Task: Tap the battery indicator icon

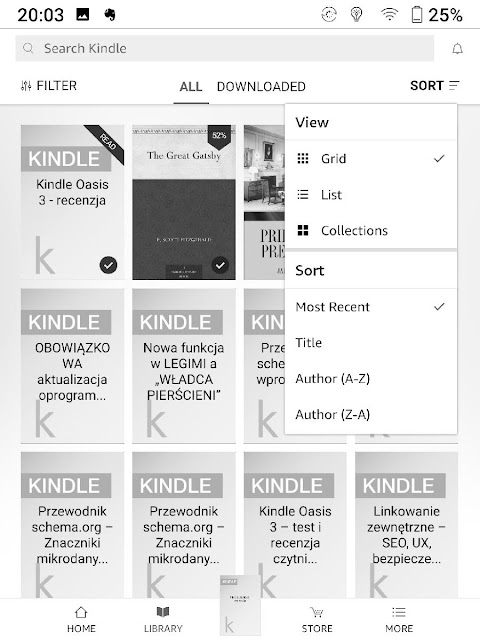Action: click(417, 15)
